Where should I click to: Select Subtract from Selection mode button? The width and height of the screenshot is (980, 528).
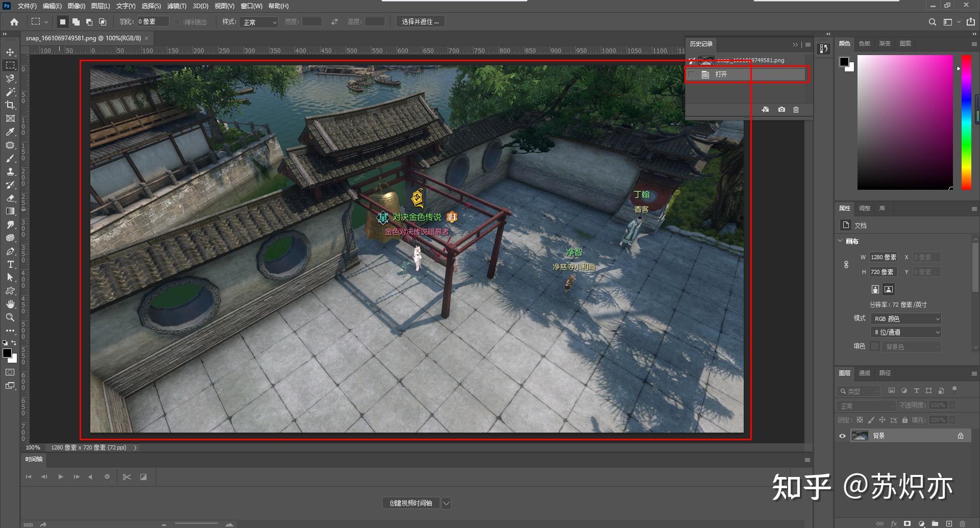click(x=89, y=22)
